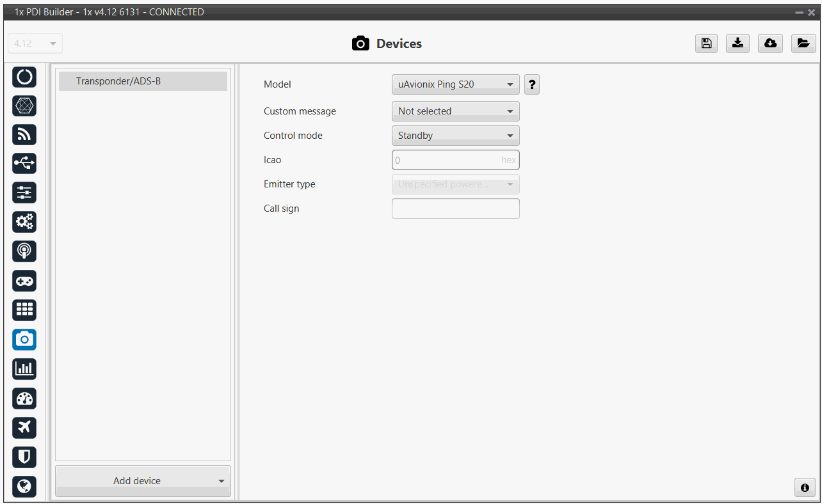Open the gamepad joystick sidebar icon
This screenshot has width=822, height=504.
(x=24, y=281)
